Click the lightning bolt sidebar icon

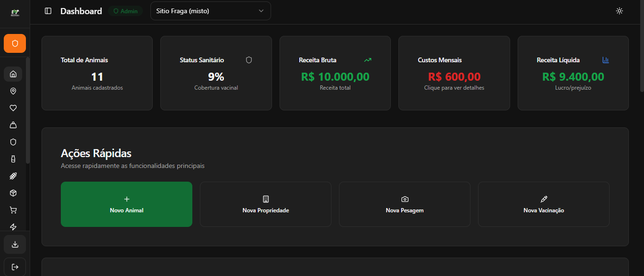pos(13,227)
